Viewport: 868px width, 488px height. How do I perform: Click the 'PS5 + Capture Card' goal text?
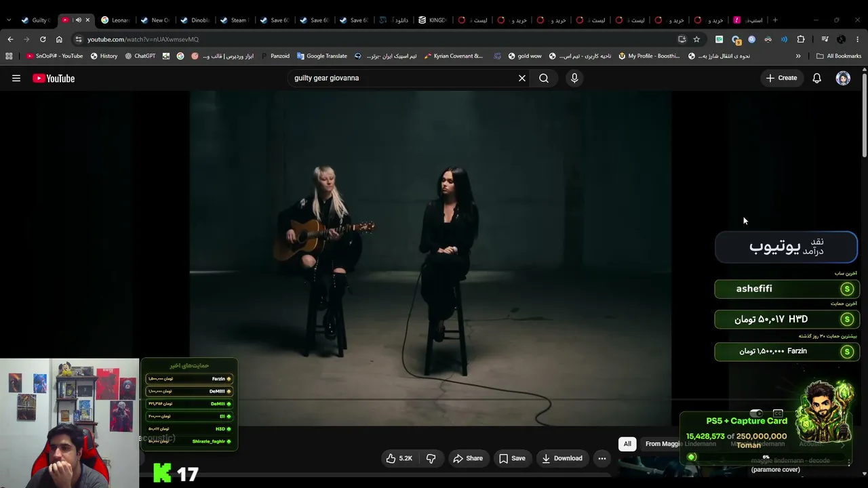[x=747, y=421]
